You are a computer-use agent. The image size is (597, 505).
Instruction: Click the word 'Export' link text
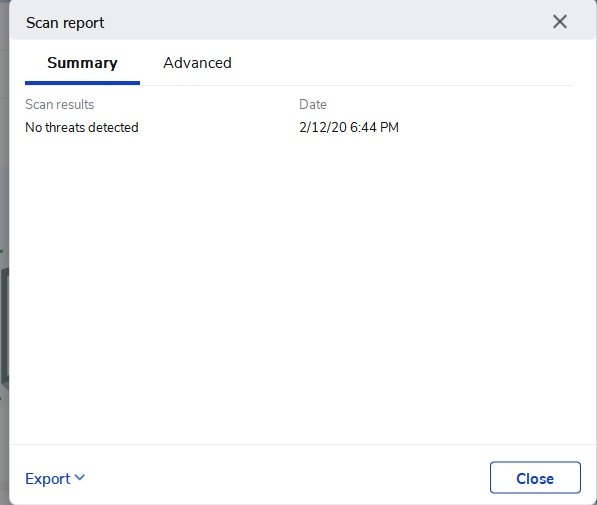click(48, 479)
